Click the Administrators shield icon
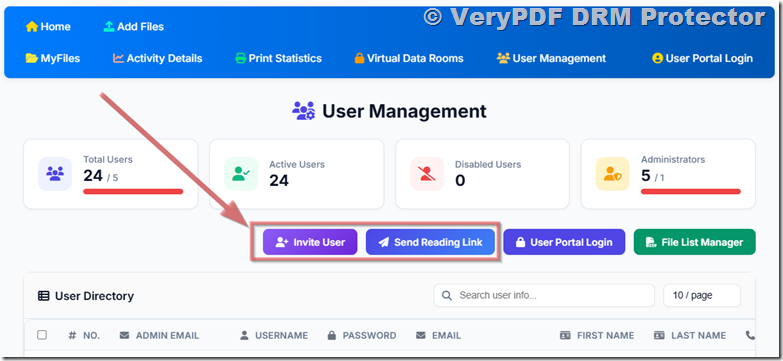The height and width of the screenshot is (361, 783). pyautogui.click(x=612, y=174)
